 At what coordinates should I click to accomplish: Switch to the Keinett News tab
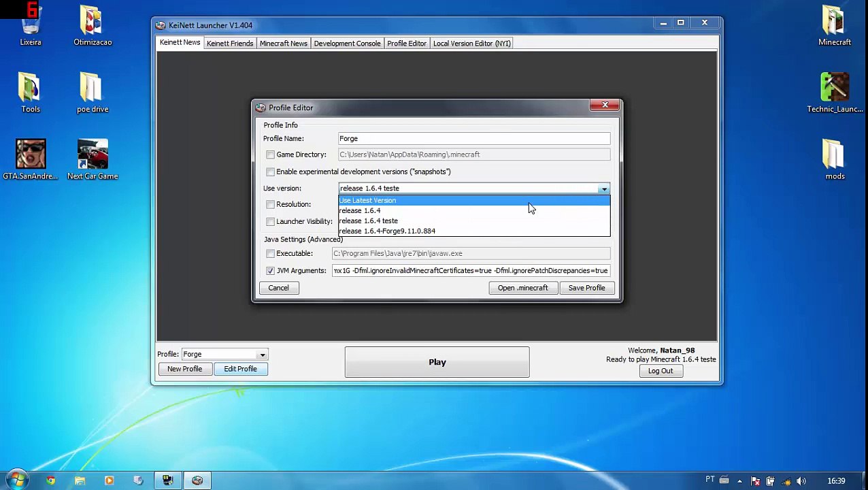tap(180, 43)
